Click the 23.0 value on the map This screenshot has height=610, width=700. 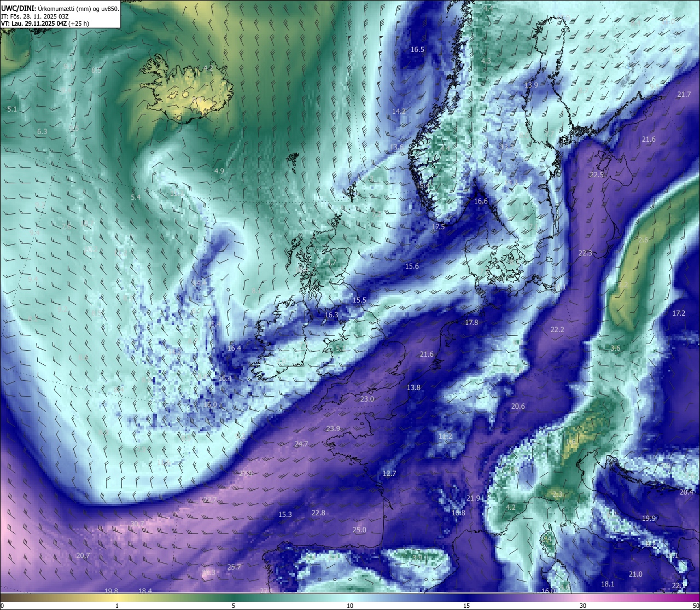tap(367, 399)
